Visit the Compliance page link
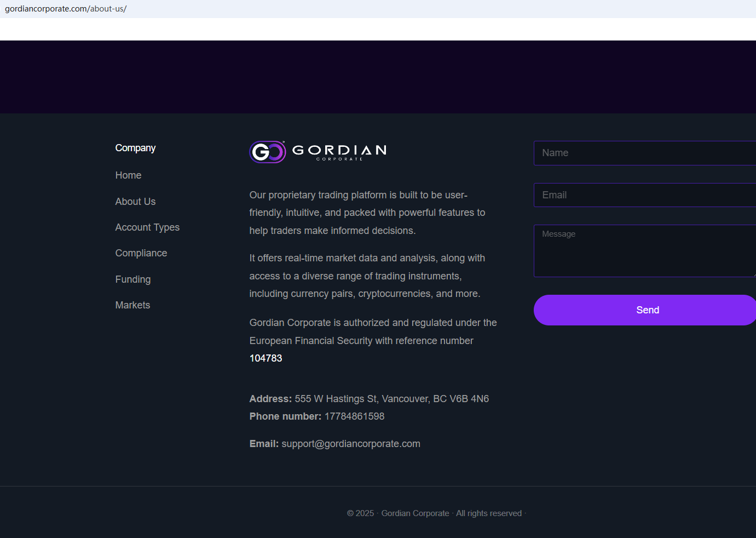 click(141, 253)
